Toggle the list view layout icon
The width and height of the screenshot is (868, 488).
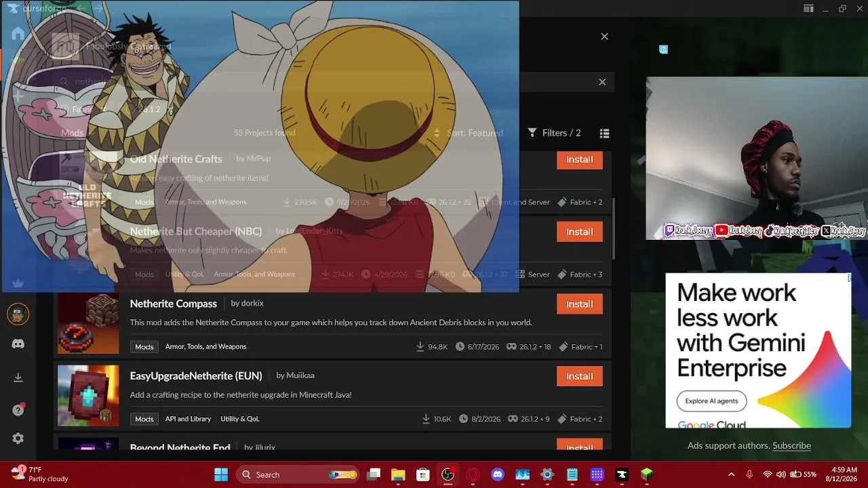[x=605, y=133]
